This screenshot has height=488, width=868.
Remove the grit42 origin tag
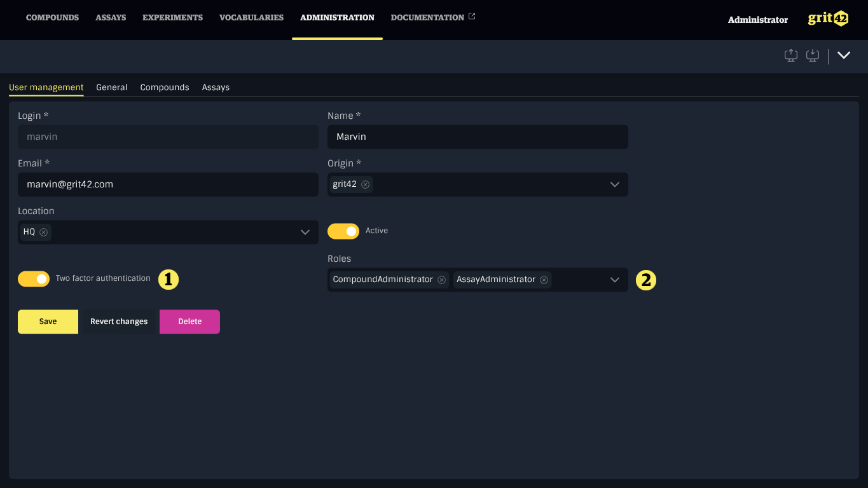[x=365, y=184]
